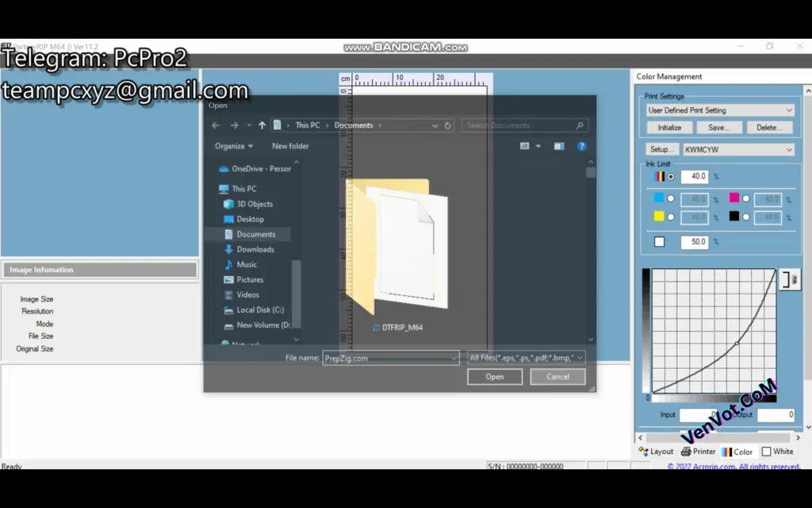Open the Organize menu
Screen dimensions: 812x508
pyautogui.click(x=234, y=146)
